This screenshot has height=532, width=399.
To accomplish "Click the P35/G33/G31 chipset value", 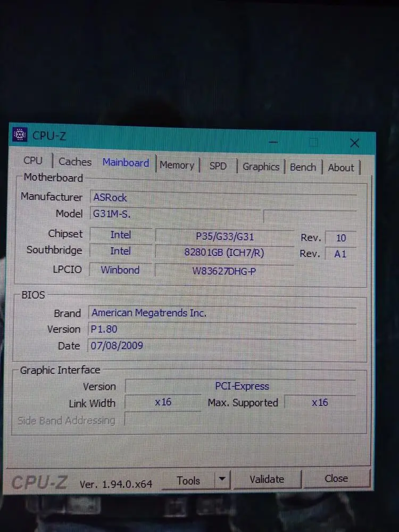I will click(x=225, y=237).
